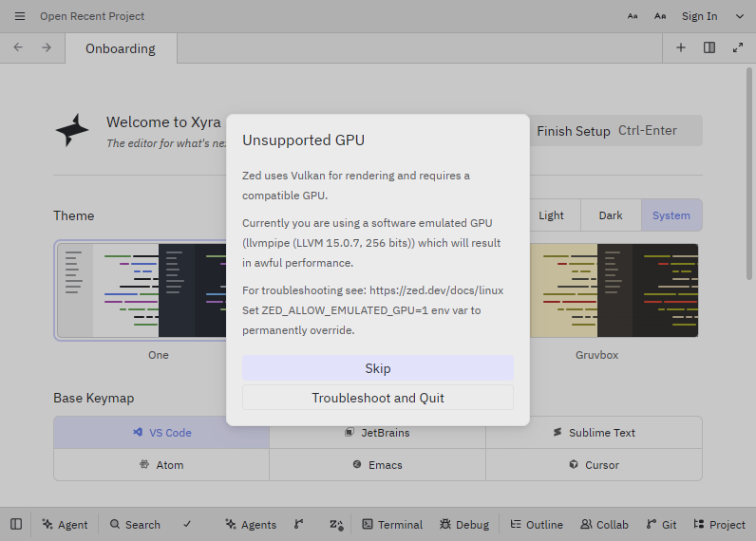Select the One theme preview
Image resolution: width=756 pixels, height=541 pixels.
tap(141, 290)
